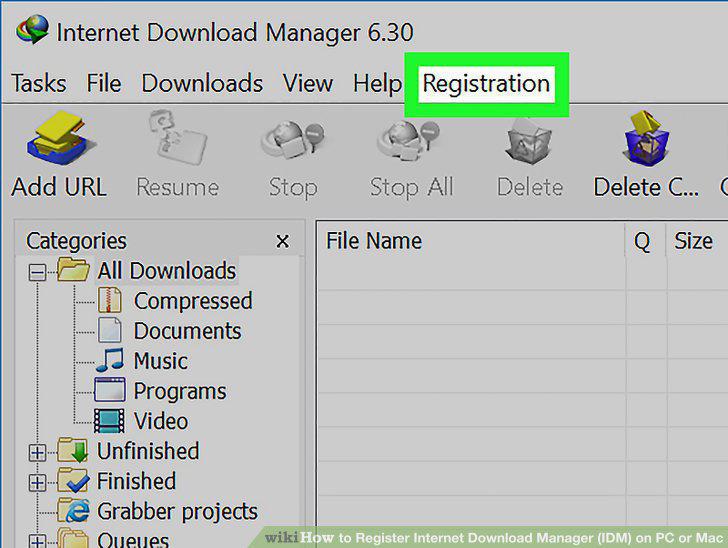Expand the Queues tree node
Screen dimensions: 728x548
37,541
